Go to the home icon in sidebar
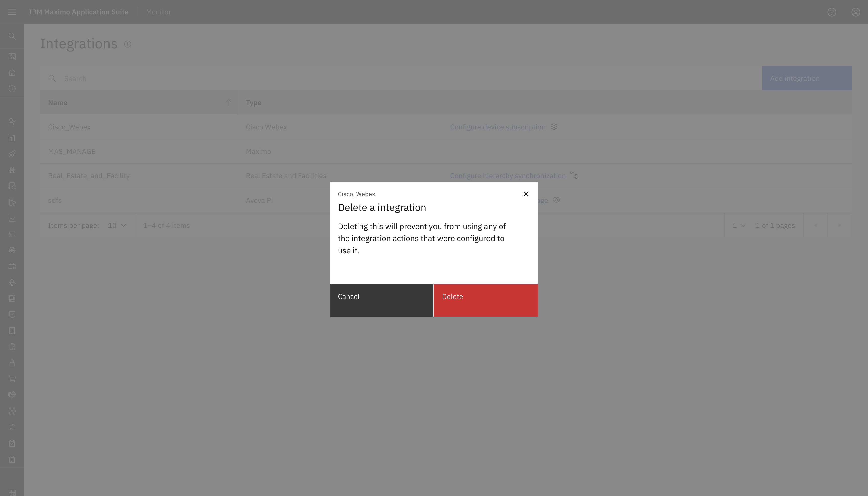The image size is (868, 496). [12, 73]
